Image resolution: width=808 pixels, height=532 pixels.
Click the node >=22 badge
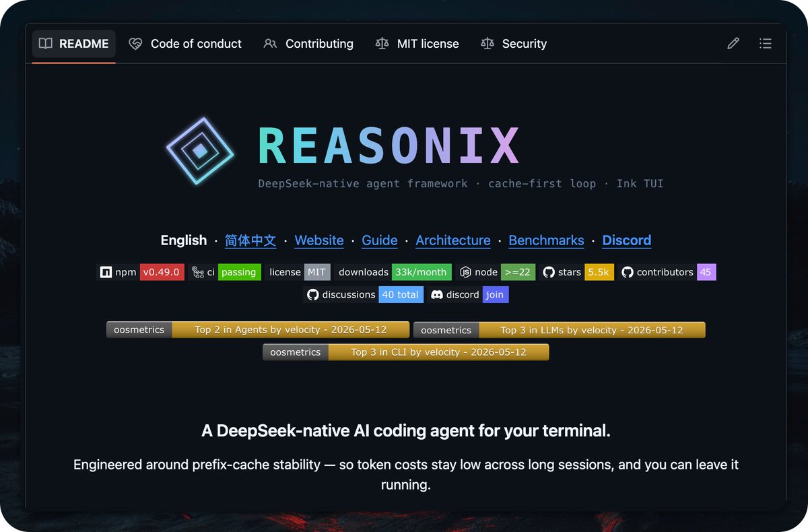point(497,272)
